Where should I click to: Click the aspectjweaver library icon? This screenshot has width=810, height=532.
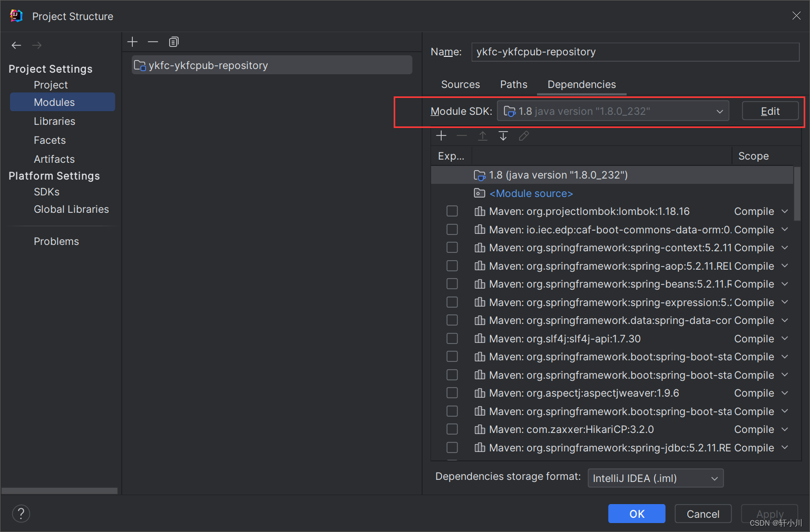pyautogui.click(x=480, y=393)
